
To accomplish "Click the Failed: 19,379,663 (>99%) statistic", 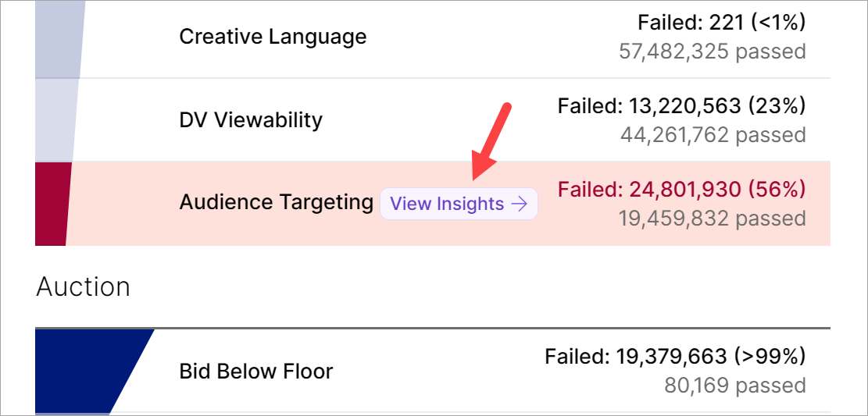I will coord(675,357).
